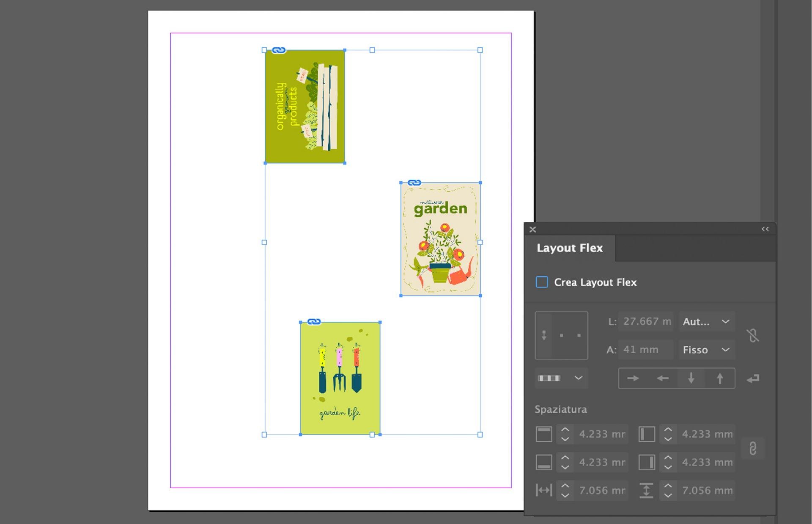Open the flex flow pattern dropdown
The image size is (812, 524).
tap(561, 378)
